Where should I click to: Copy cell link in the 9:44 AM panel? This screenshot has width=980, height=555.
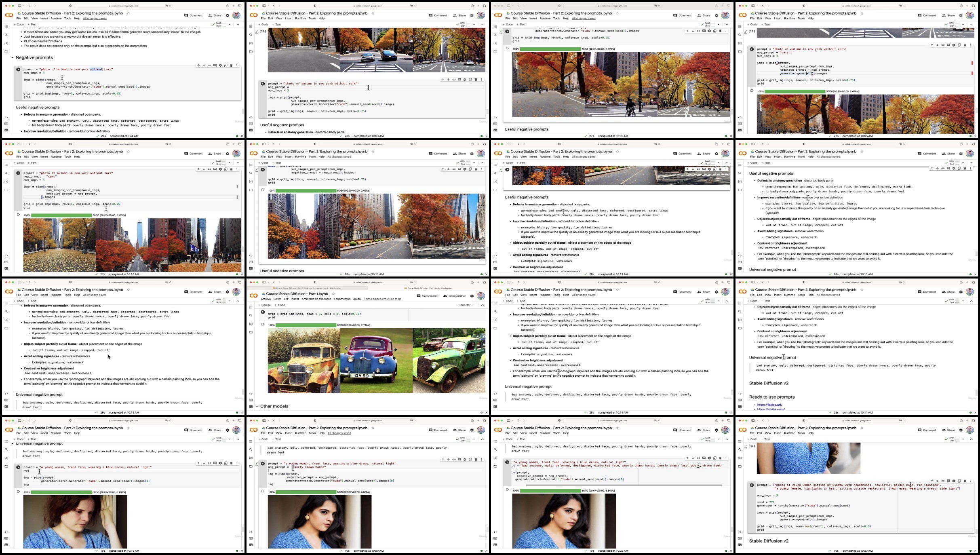click(209, 65)
